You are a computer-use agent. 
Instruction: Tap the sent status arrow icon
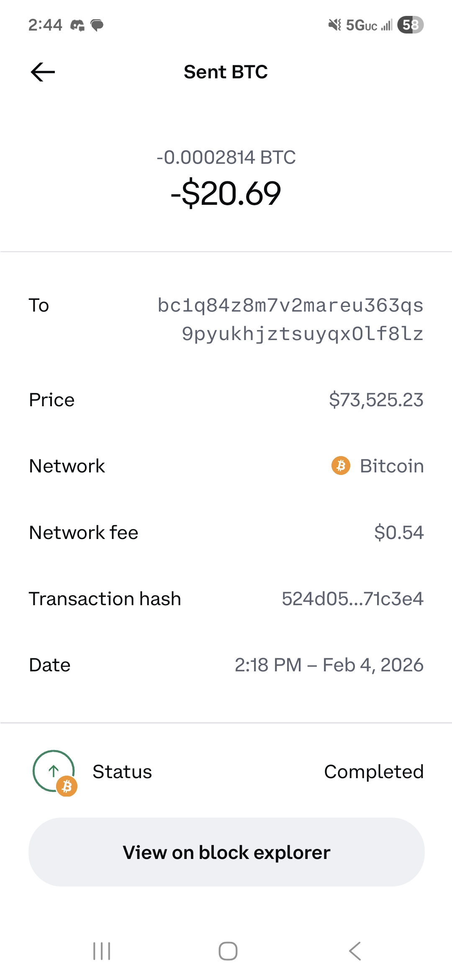54,771
